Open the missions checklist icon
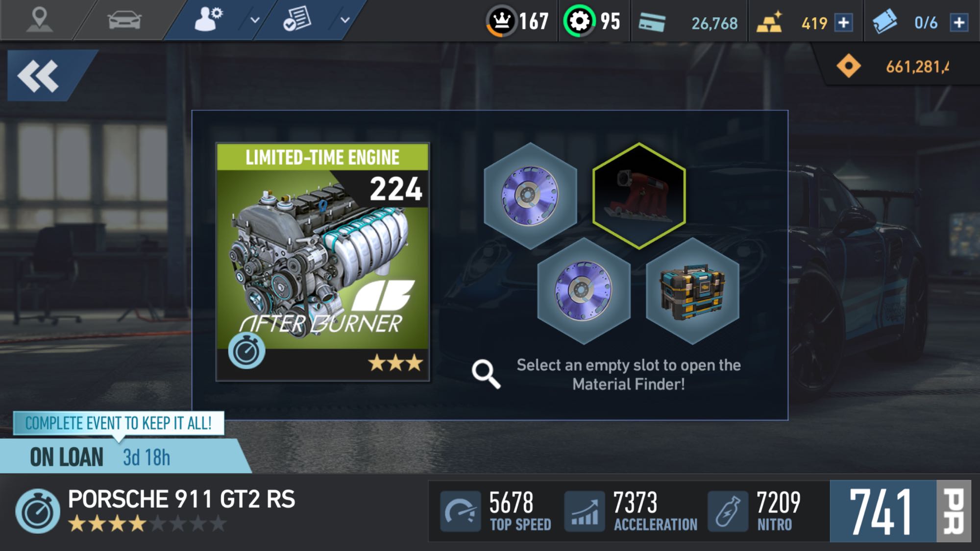Viewport: 980px width, 551px height. pos(296,20)
